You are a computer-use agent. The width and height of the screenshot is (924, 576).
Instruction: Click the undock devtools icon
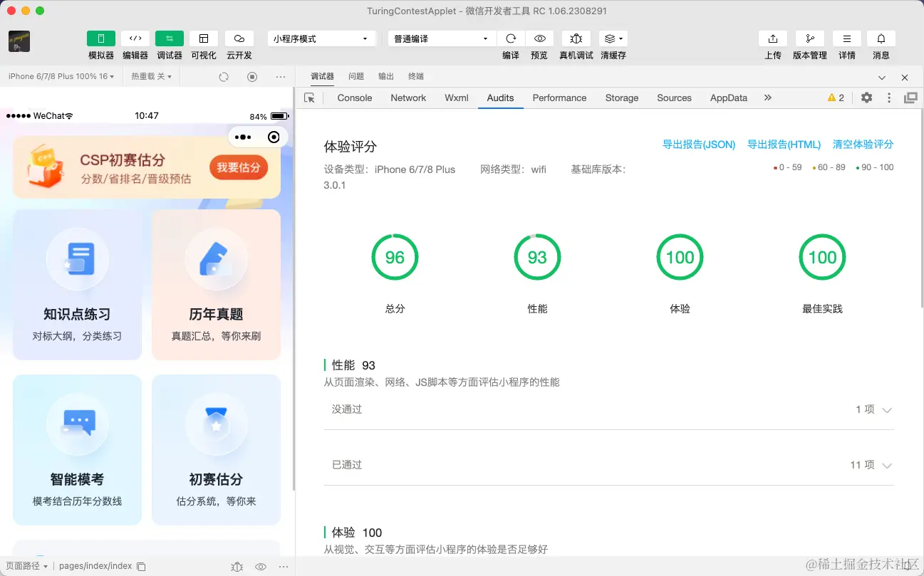click(910, 98)
